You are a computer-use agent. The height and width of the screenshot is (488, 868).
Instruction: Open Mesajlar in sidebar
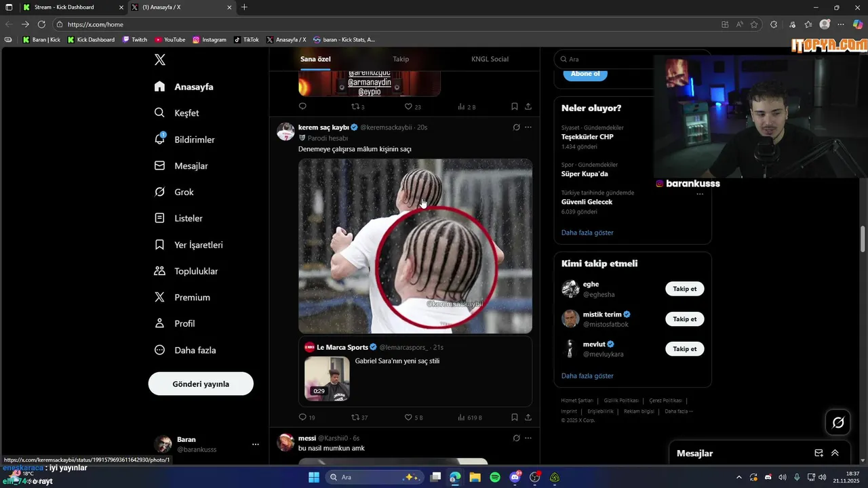point(181,166)
